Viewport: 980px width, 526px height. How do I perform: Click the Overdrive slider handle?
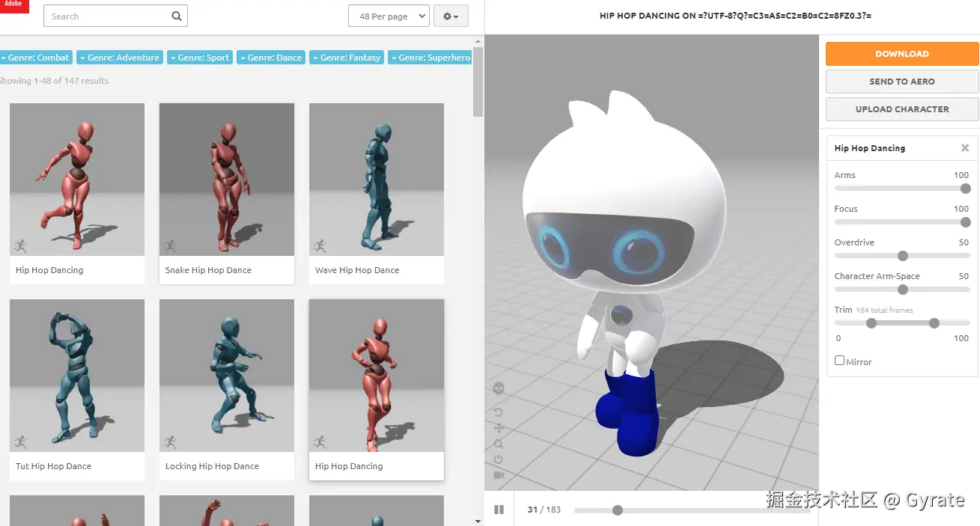(902, 256)
